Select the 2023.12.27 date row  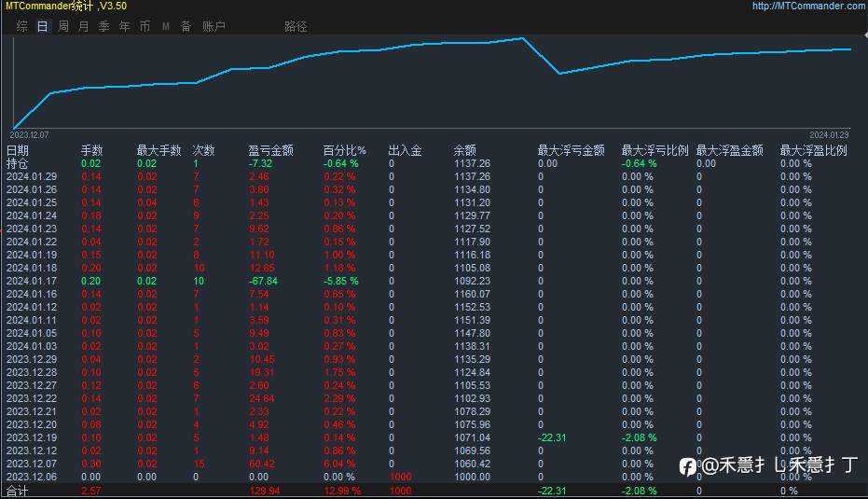tap(32, 385)
